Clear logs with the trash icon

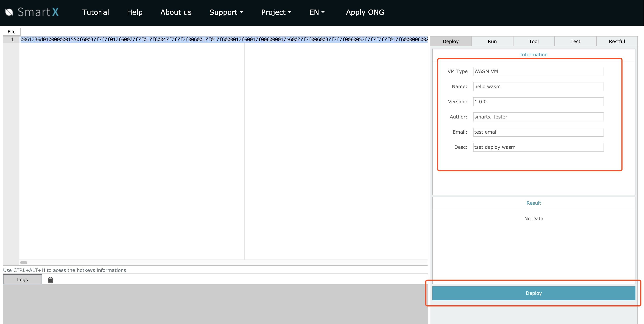[x=50, y=280]
